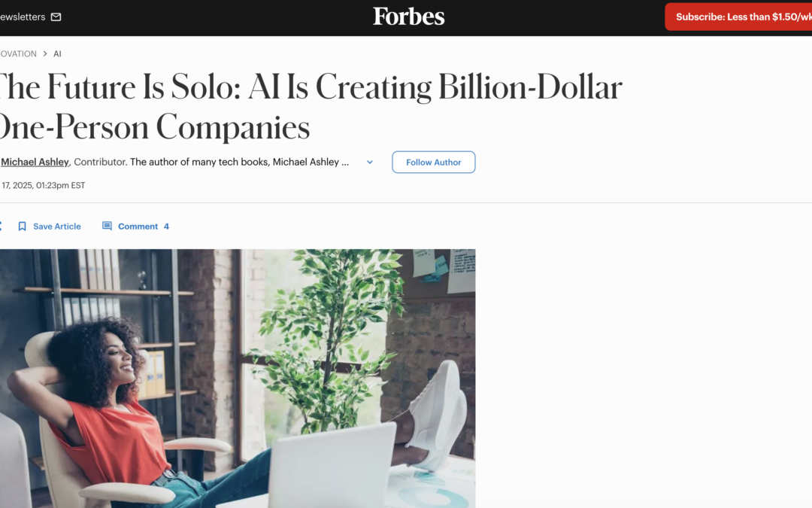Click the Forbes logo
The width and height of the screenshot is (812, 508).
(x=409, y=17)
